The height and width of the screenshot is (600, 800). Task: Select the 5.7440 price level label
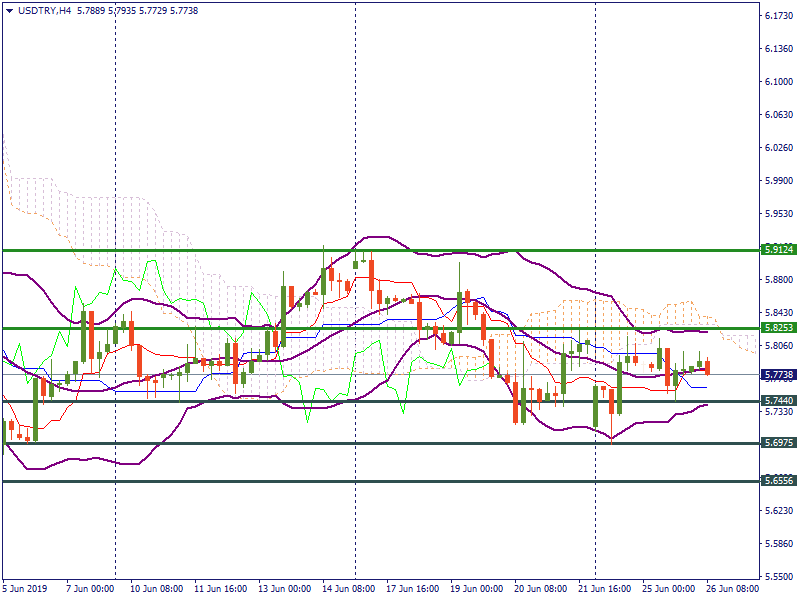778,400
